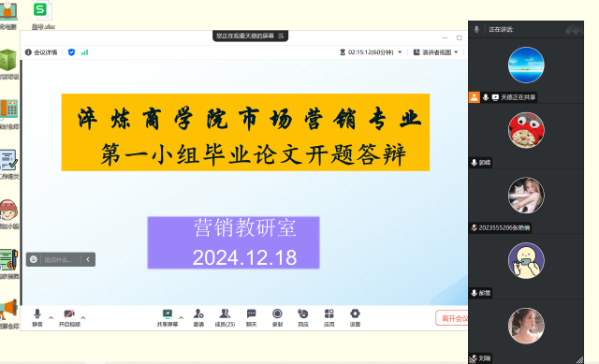Expand microphone options arrow beside mute

pyautogui.click(x=51, y=317)
